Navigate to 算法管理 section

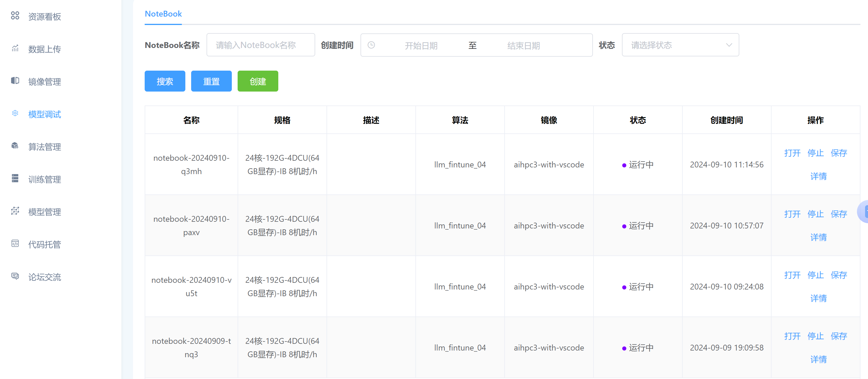(44, 147)
